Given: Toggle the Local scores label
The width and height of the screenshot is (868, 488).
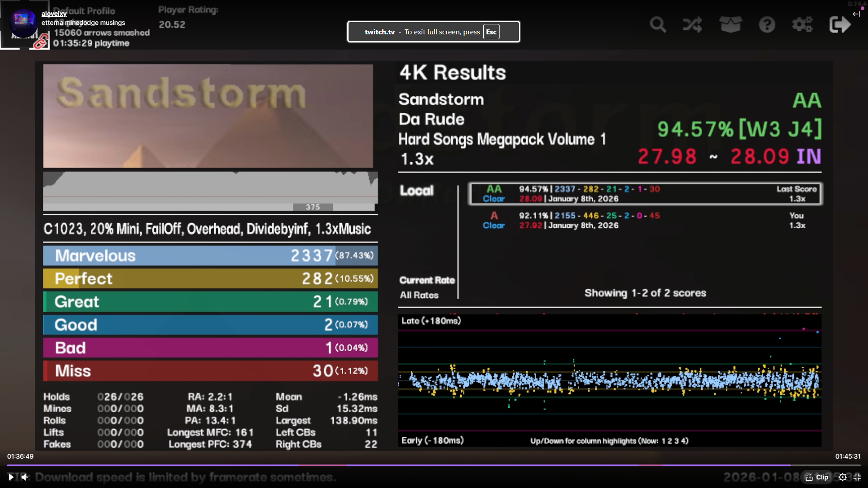Looking at the screenshot, I should 416,191.
